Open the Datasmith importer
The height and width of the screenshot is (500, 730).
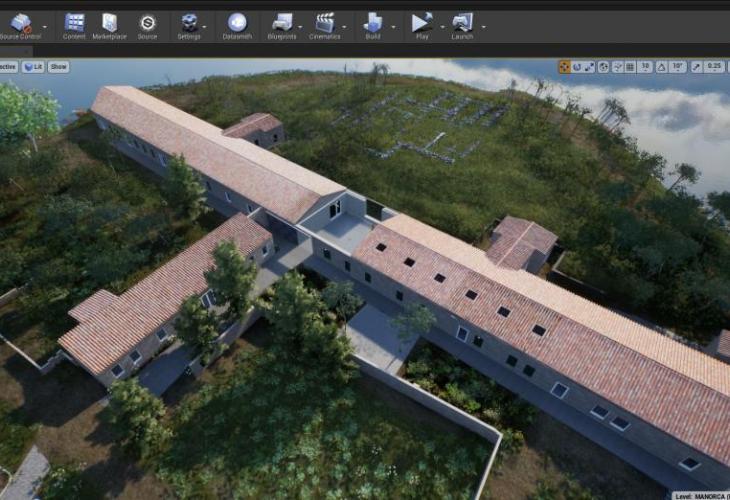237,24
